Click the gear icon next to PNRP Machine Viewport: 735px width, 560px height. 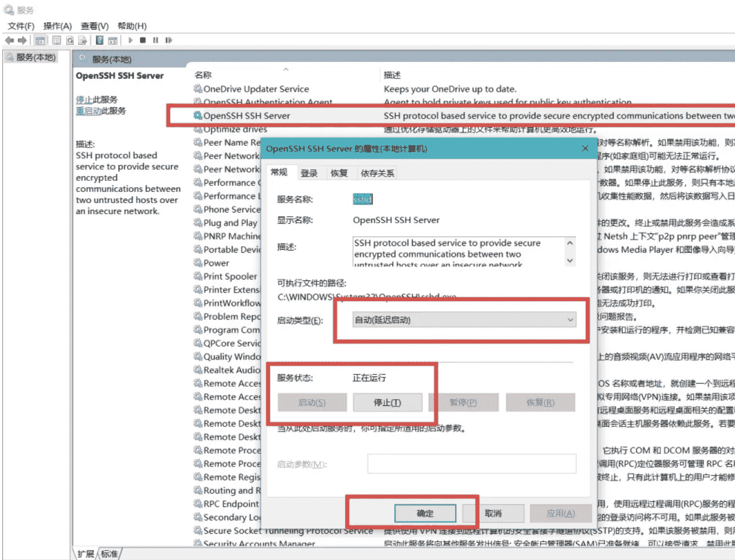tap(198, 236)
